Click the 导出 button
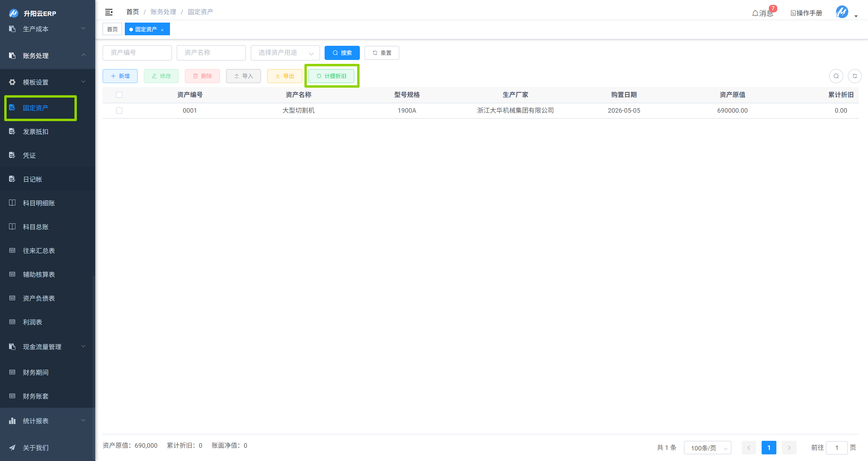The width and height of the screenshot is (868, 461). click(285, 76)
